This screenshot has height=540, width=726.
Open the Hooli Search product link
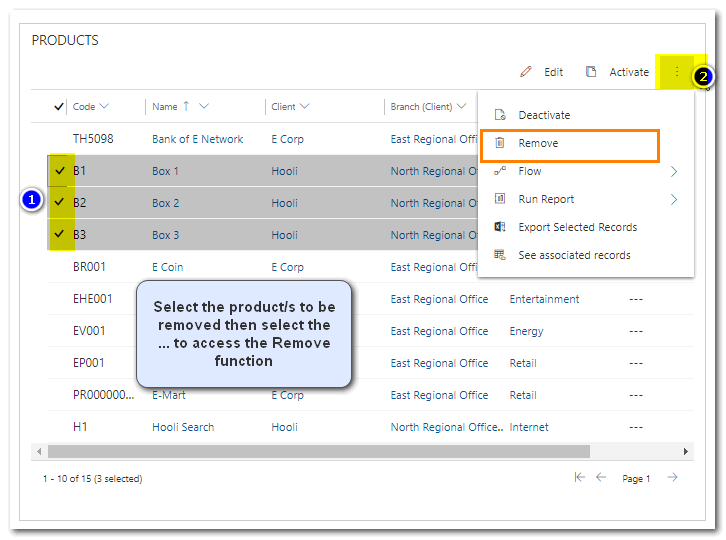tap(183, 427)
